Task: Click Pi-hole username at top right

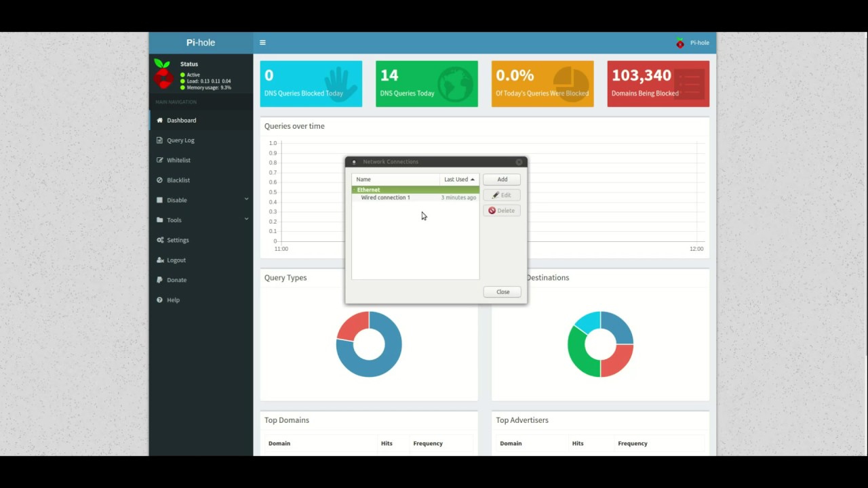Action: pyautogui.click(x=700, y=43)
